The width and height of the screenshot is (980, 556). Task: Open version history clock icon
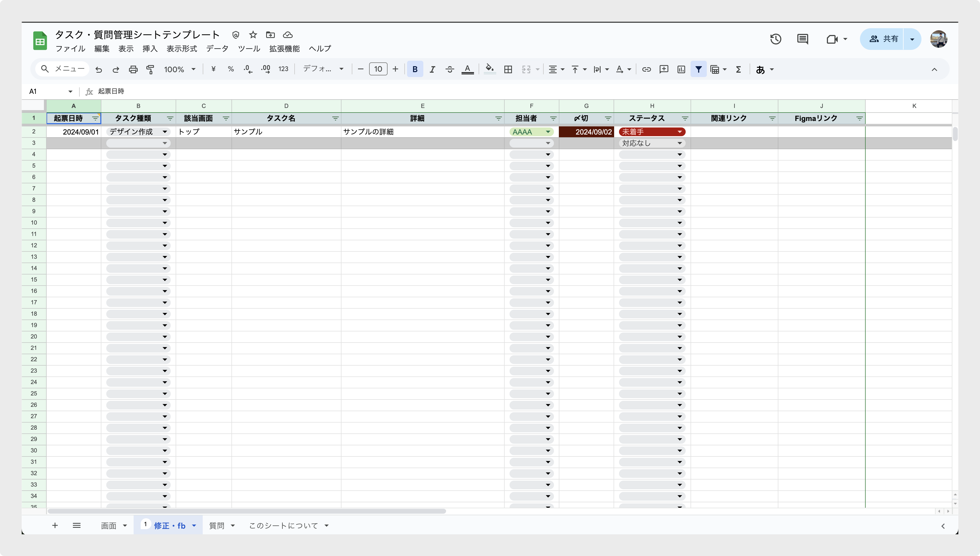tap(776, 39)
